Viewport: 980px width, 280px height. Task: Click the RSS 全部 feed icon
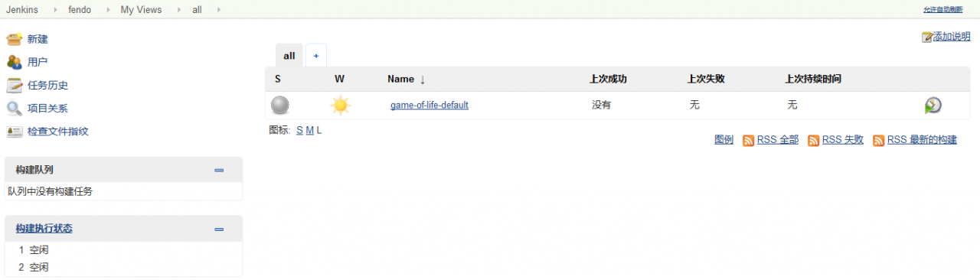tap(749, 141)
